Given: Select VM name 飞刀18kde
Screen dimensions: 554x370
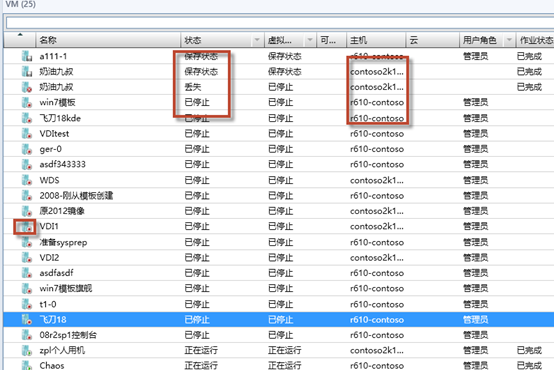Looking at the screenshot, I should click(x=60, y=118).
